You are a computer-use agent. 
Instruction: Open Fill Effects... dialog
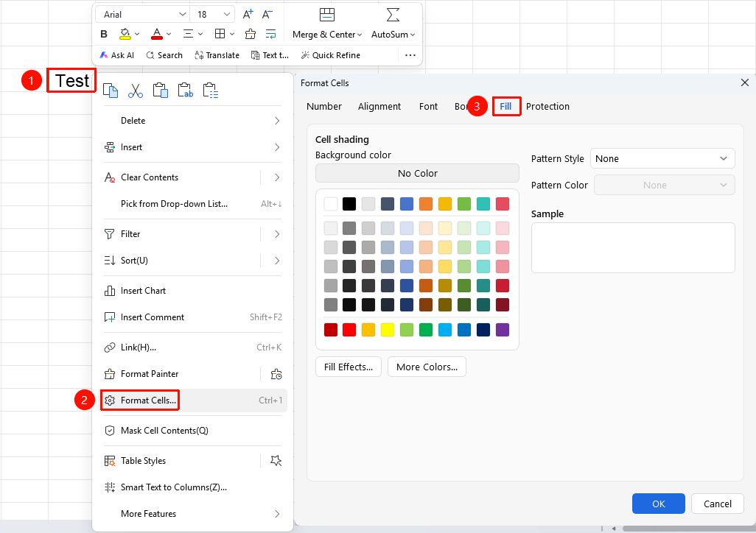pyautogui.click(x=349, y=367)
